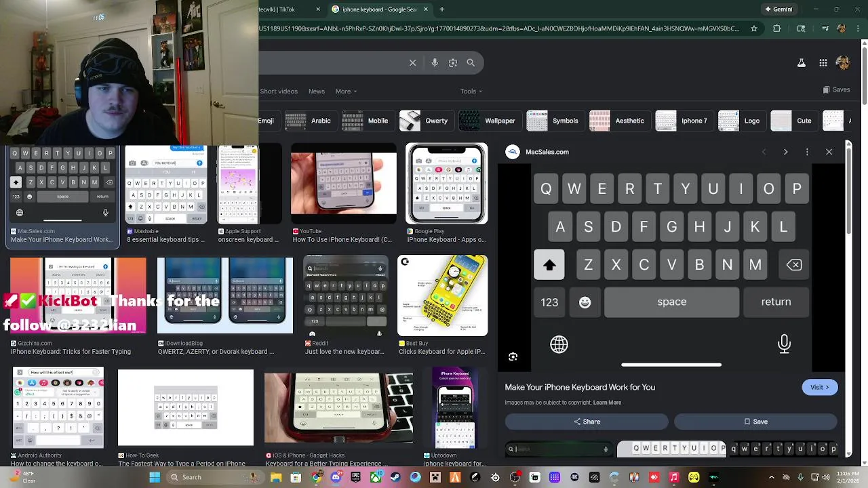The width and height of the screenshot is (868, 488).
Task: Open preview panel more options menu
Action: pyautogui.click(x=807, y=152)
